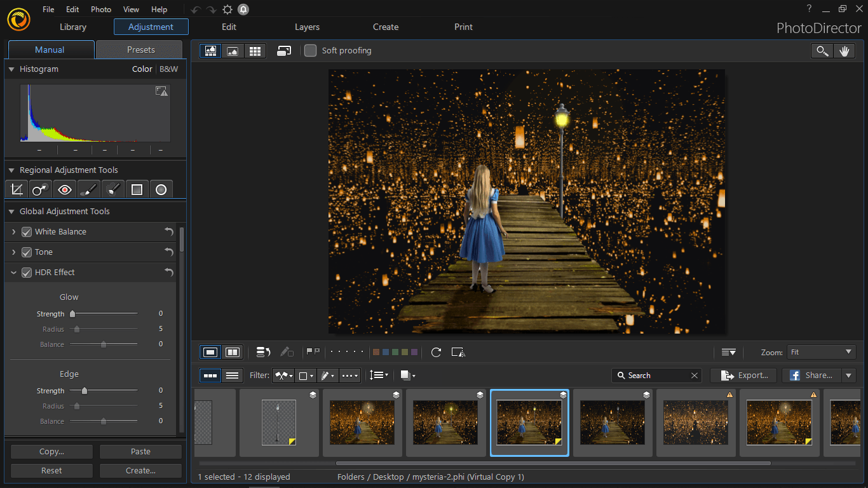This screenshot has height=488, width=868.
Task: Open the sort order dropdown
Action: [x=379, y=376]
